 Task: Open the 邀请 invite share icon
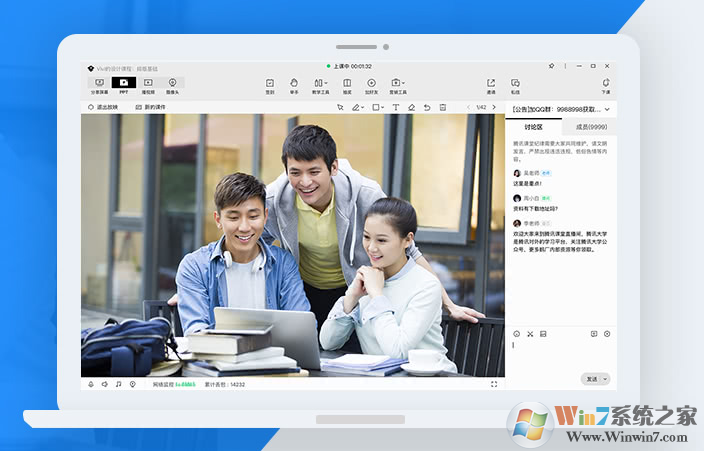[491, 85]
